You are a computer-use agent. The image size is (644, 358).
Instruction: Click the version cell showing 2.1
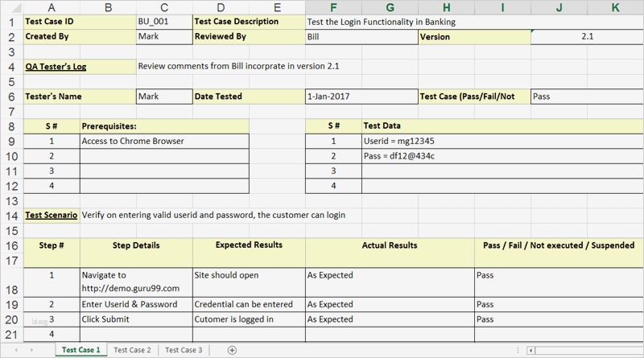pos(587,37)
